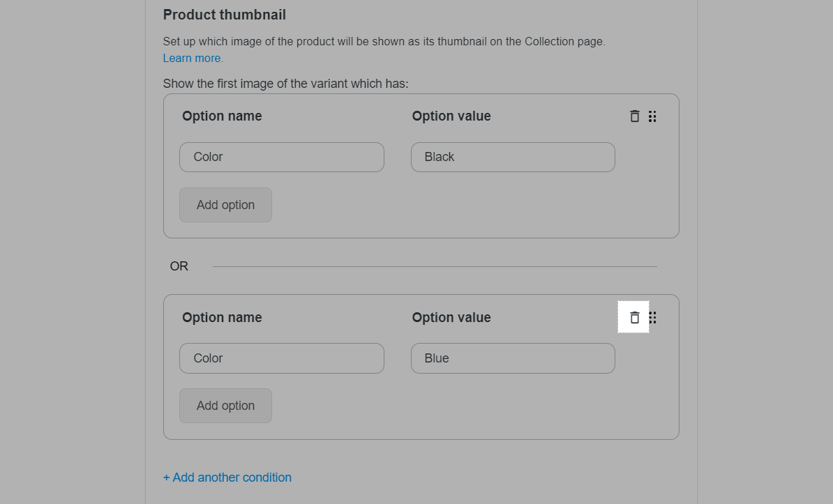Click the OR separator label

(x=179, y=266)
